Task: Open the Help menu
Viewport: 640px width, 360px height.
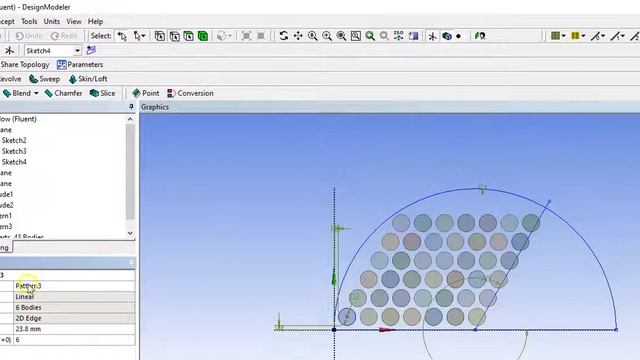Action: pyautogui.click(x=96, y=21)
